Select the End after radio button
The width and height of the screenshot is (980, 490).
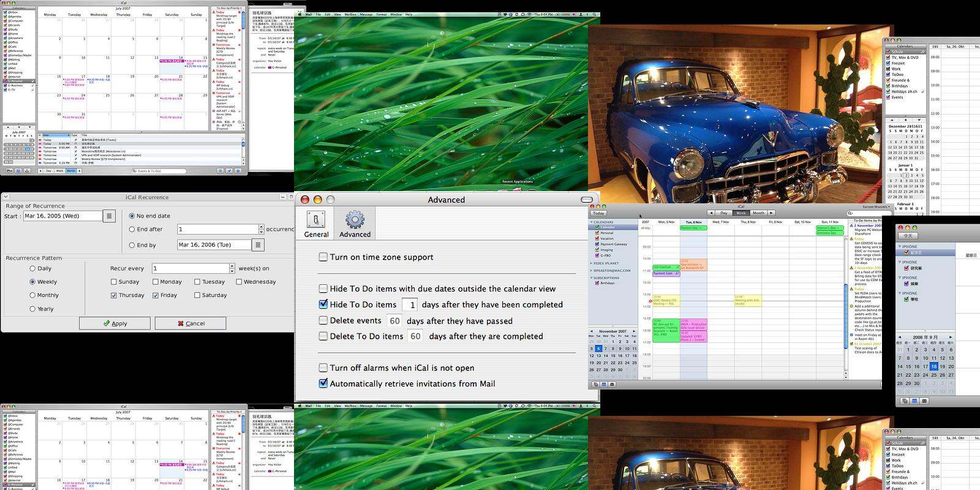pyautogui.click(x=132, y=229)
